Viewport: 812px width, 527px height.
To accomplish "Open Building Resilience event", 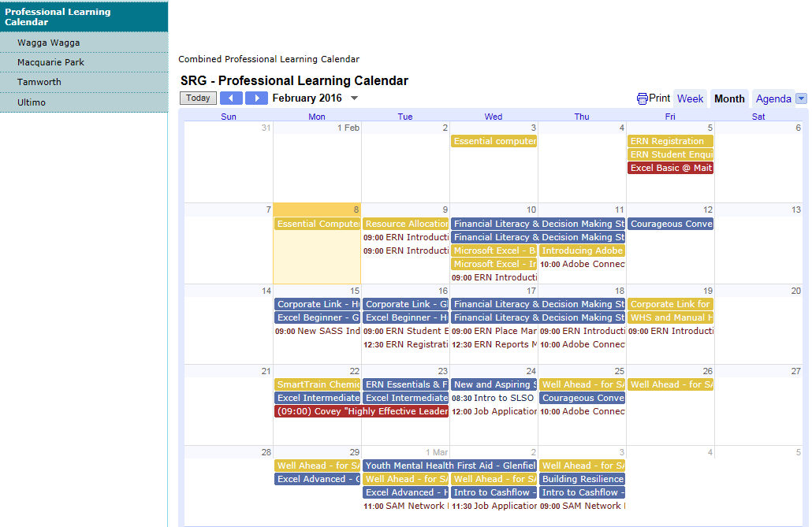I will click(582, 479).
